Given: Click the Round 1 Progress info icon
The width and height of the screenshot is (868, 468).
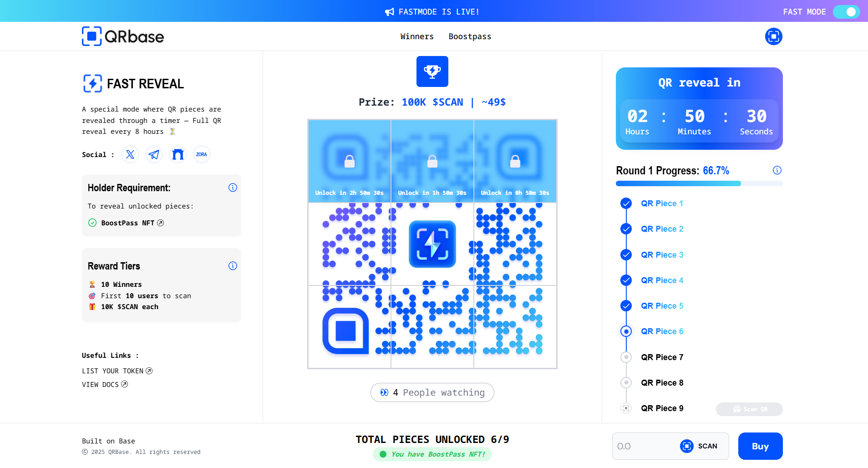Looking at the screenshot, I should click(777, 170).
